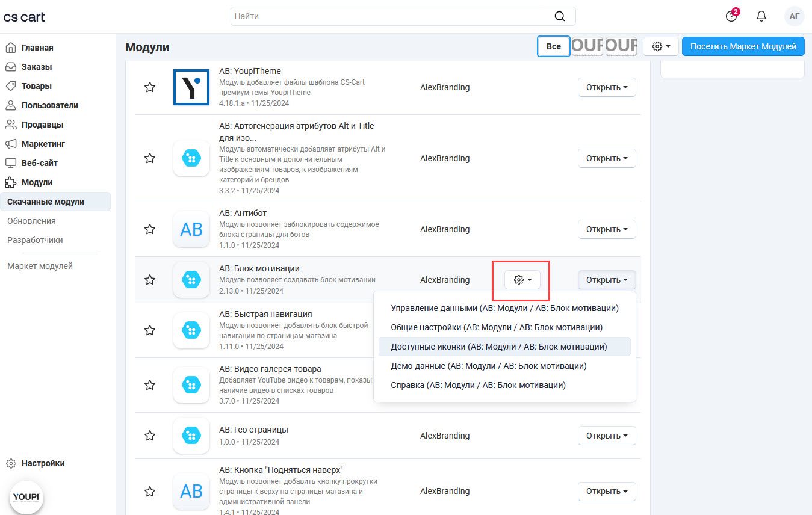Screen dimensions: 812x515
Task: Toggle favorite star for AB: Антибот
Action: coord(150,229)
